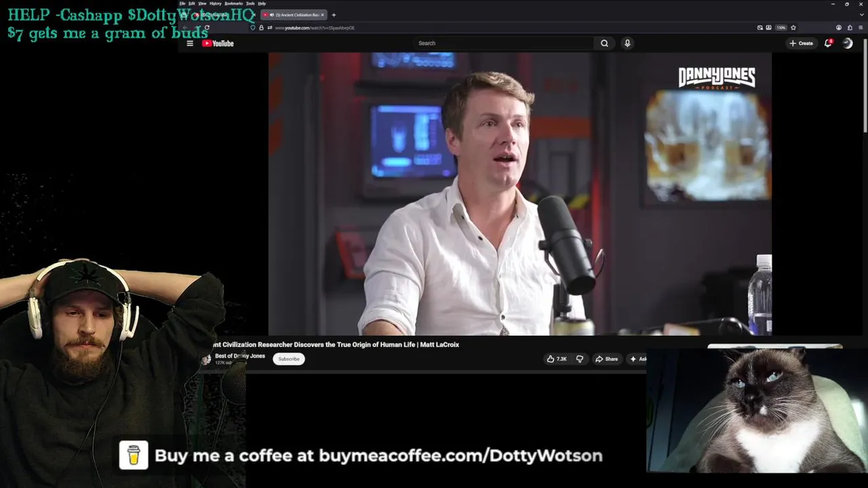Bookmark this page with the star icon
This screenshot has height=488, width=868.
(793, 28)
